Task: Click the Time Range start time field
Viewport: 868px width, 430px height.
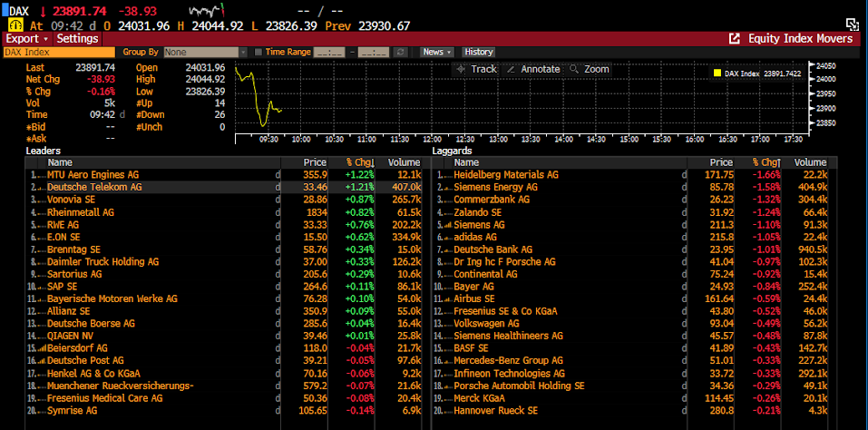Action: pyautogui.click(x=329, y=52)
